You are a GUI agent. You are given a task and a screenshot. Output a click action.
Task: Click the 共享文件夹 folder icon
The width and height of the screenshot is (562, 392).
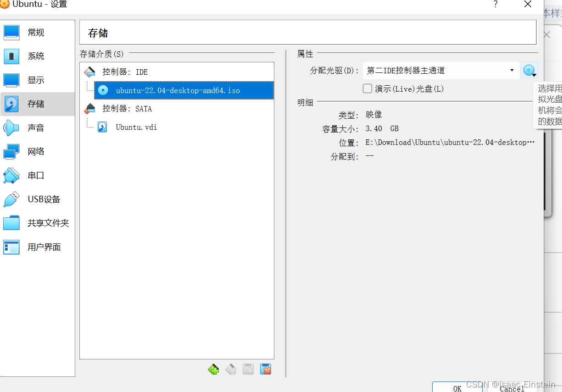(11, 223)
